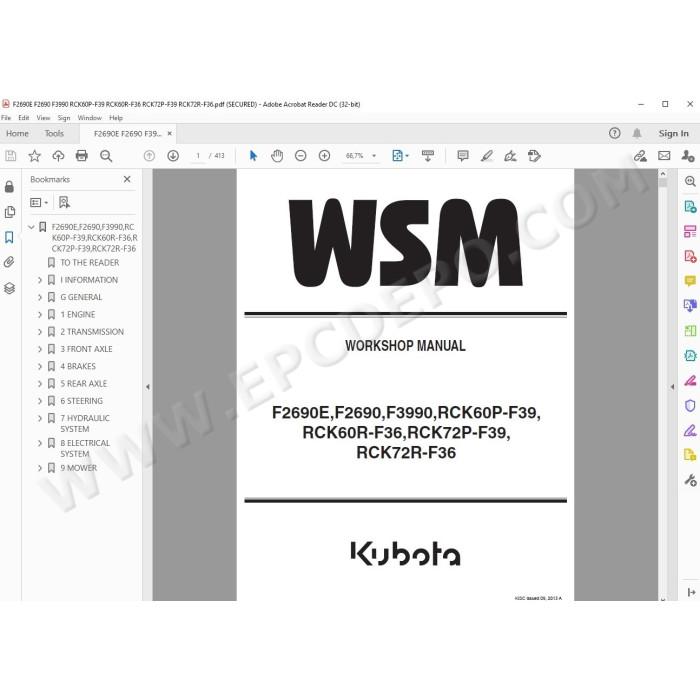Image resolution: width=700 pixels, height=700 pixels.
Task: Open the Window menu
Action: pyautogui.click(x=90, y=118)
